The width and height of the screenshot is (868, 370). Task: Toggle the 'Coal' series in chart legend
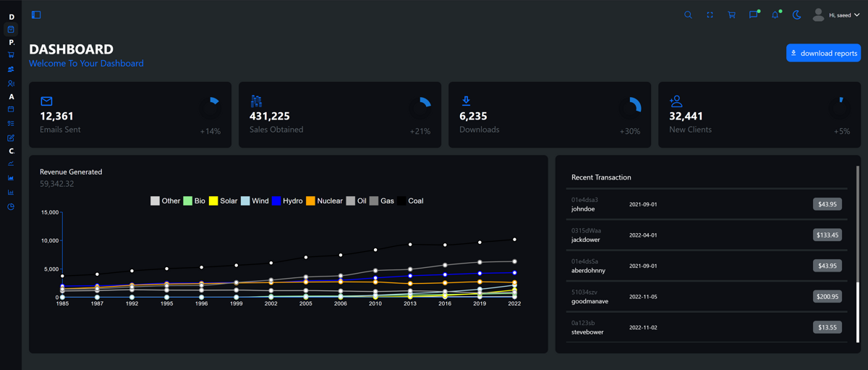click(x=411, y=201)
